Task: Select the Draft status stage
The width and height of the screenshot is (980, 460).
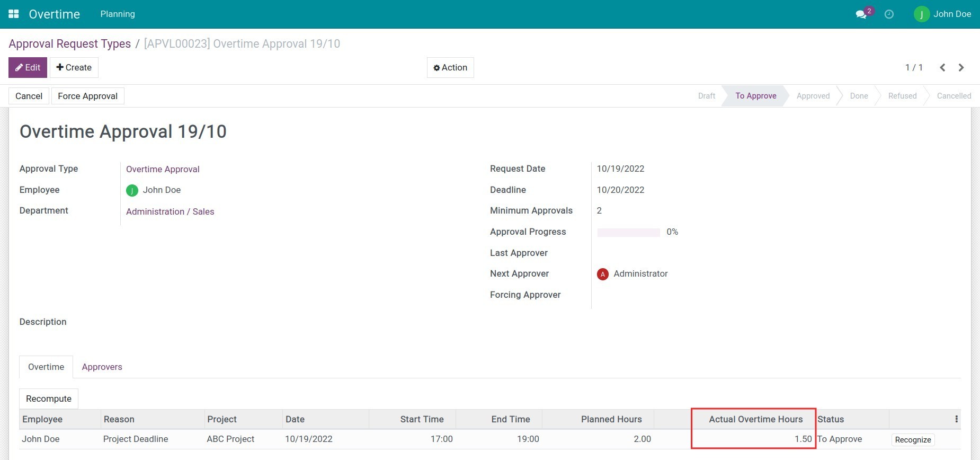Action: (706, 96)
